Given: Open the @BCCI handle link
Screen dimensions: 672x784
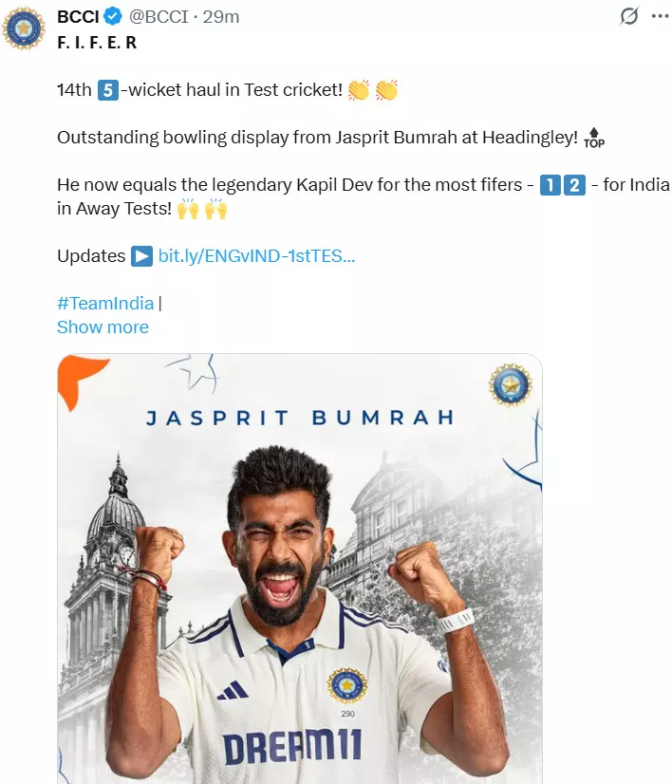Looking at the screenshot, I should 159,16.
